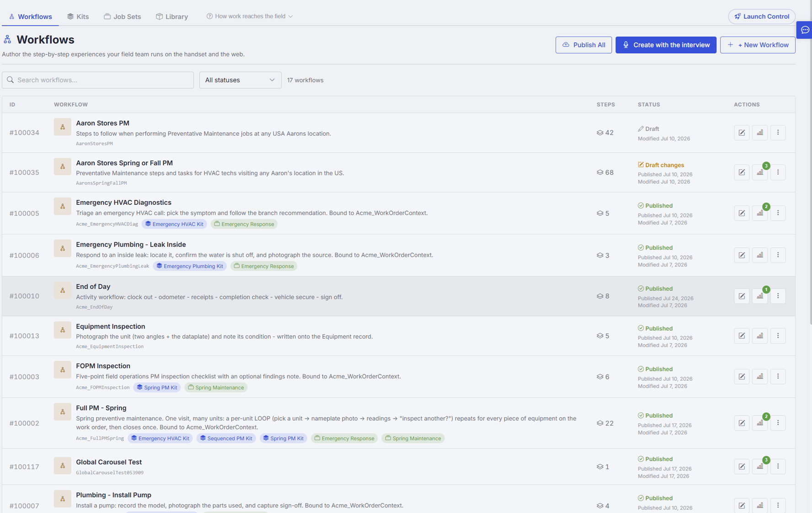The height and width of the screenshot is (513, 812).
Task: Click the STEPS column header
Action: (606, 105)
